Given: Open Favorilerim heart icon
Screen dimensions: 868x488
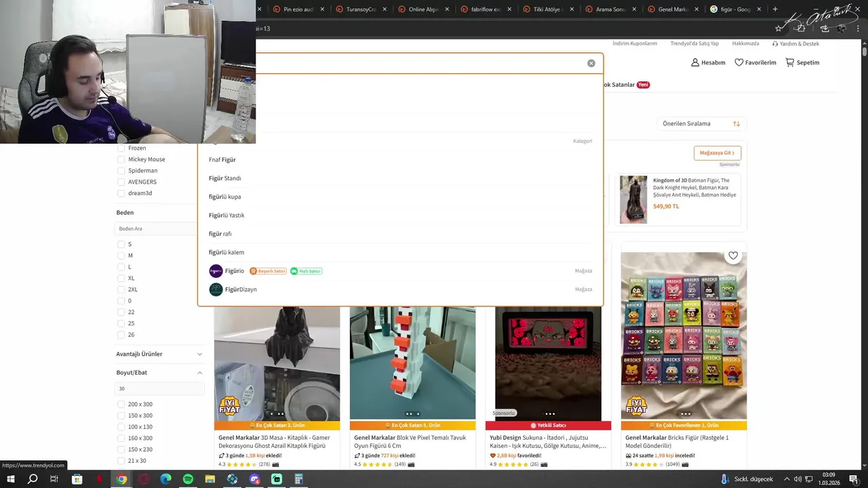Looking at the screenshot, I should 755,62.
